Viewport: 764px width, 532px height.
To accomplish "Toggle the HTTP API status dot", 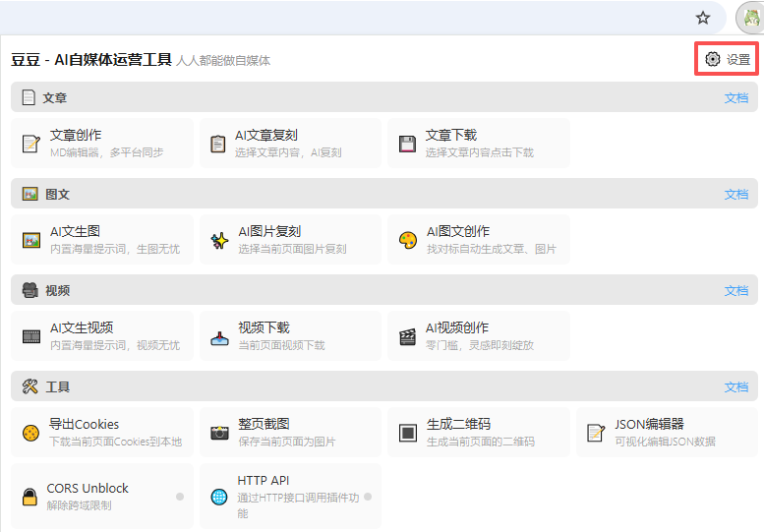I will point(368,497).
